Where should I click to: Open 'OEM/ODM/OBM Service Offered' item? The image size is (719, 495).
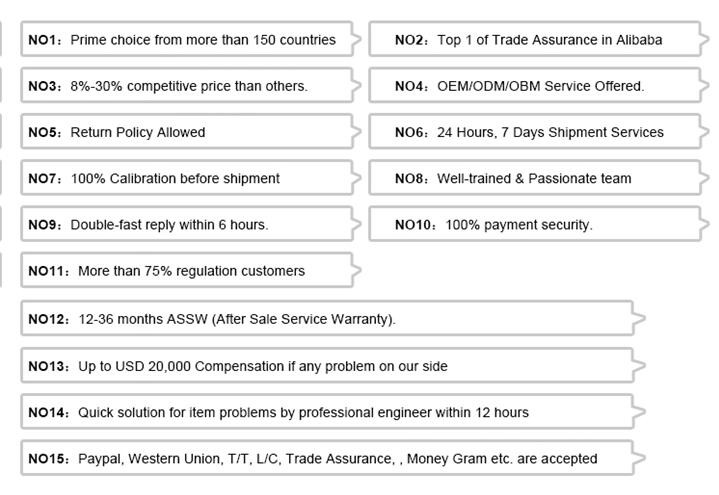coord(529,86)
